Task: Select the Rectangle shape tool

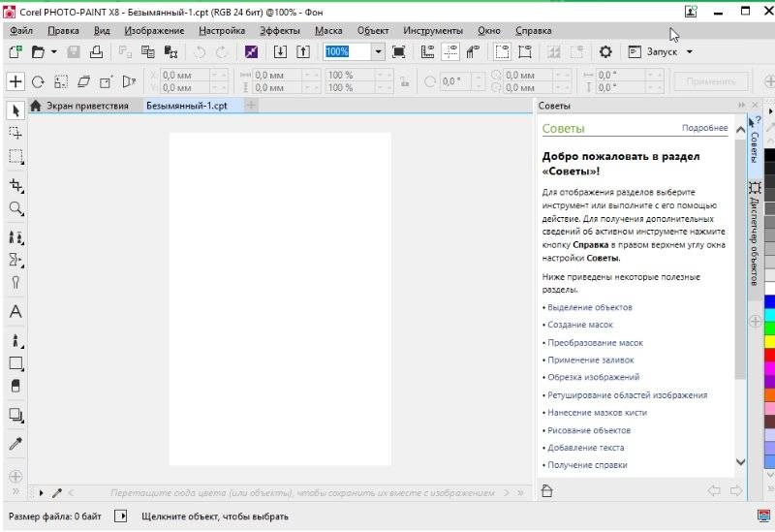Action: click(x=15, y=364)
